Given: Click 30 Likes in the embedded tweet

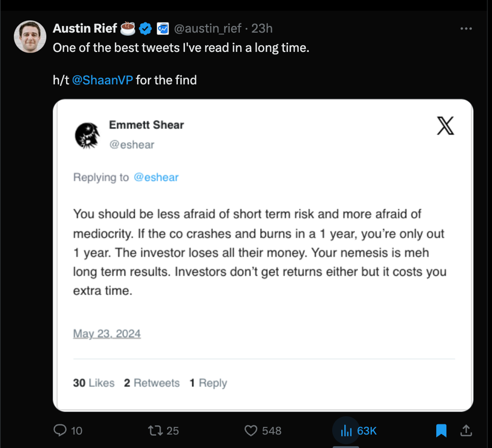Looking at the screenshot, I should point(94,383).
